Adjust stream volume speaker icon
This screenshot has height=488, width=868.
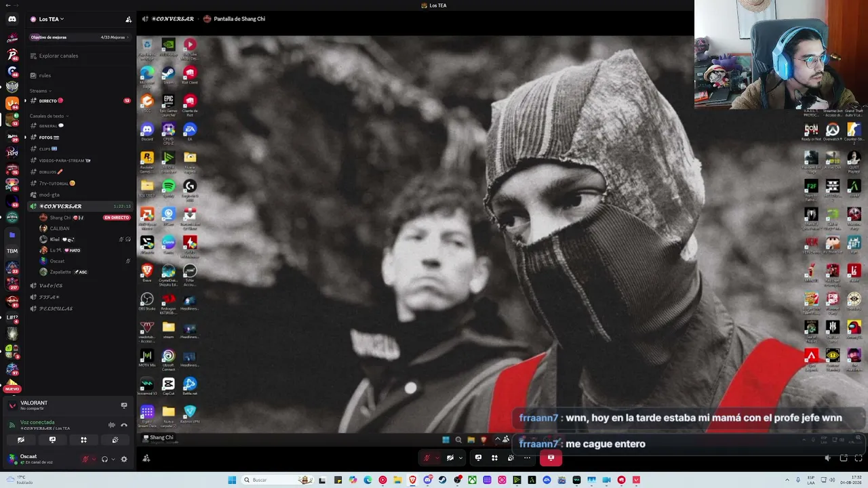(827, 458)
